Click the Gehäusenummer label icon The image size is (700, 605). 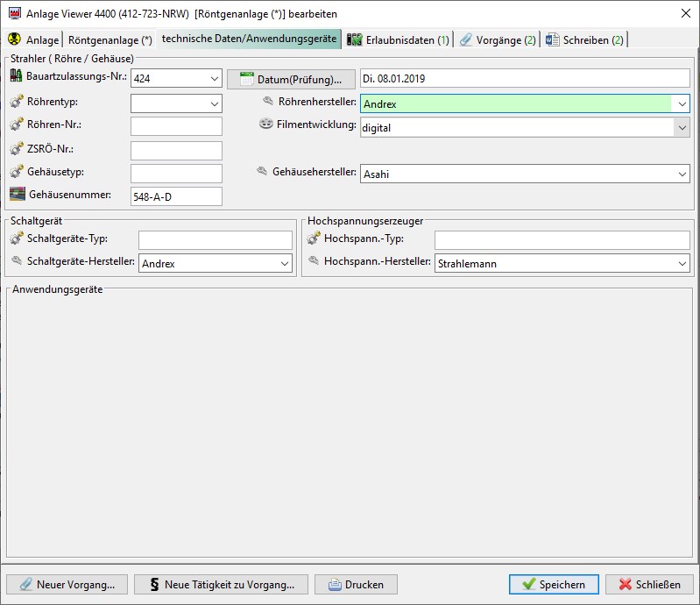click(x=17, y=194)
